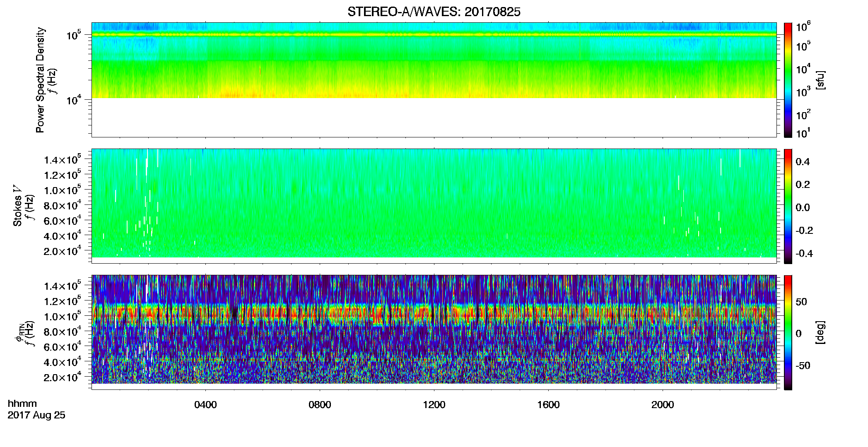The width and height of the screenshot is (868, 447).
Task: Click the 2017 Aug 25 date label
Action: (x=36, y=415)
